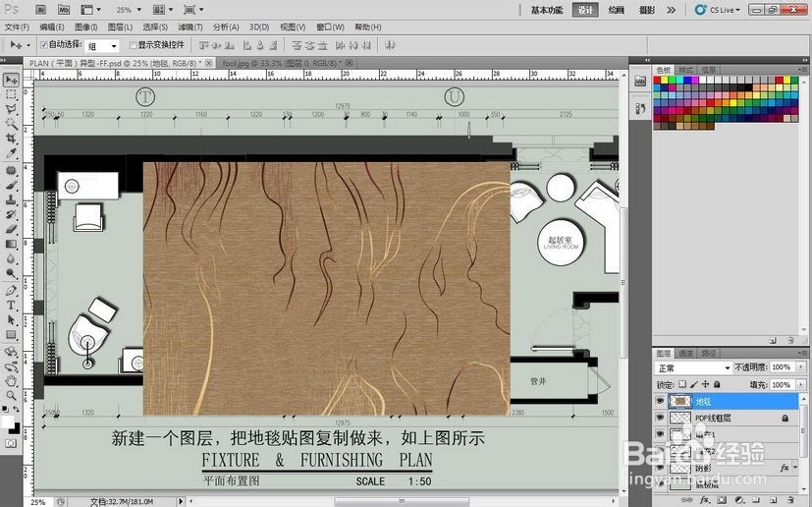Open the blend mode 正常 dropdown
Screen dimensions: 812x507
click(693, 368)
